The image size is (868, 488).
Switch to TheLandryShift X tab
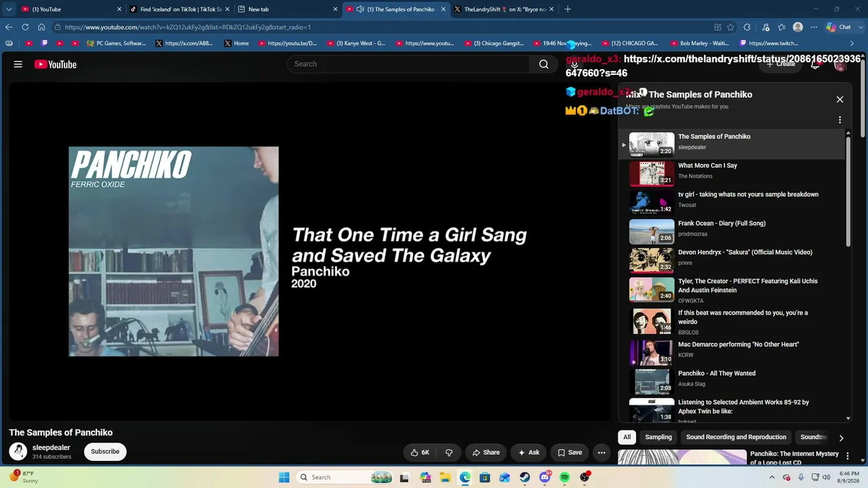[504, 9]
